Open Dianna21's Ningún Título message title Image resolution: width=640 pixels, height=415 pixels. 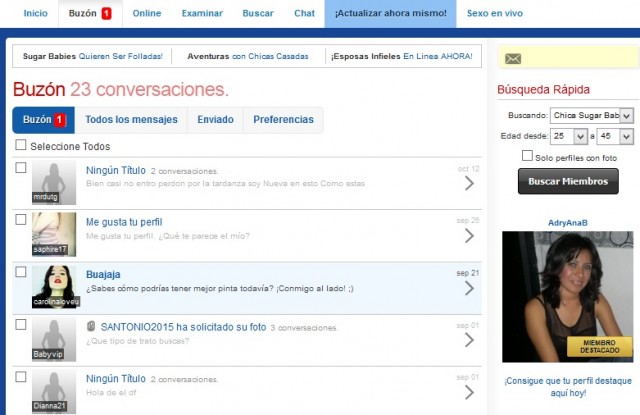tap(116, 379)
